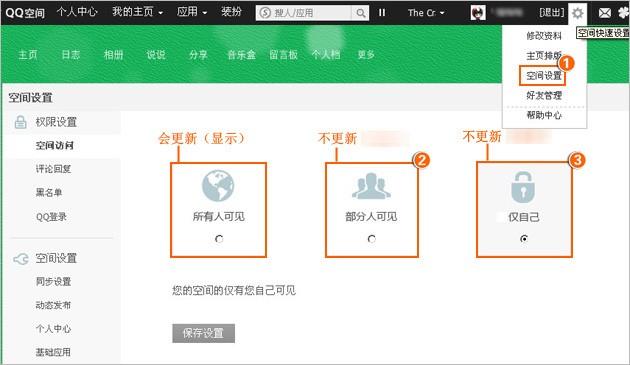
Task: Click the group icon for 部分人可见
Action: tap(371, 186)
